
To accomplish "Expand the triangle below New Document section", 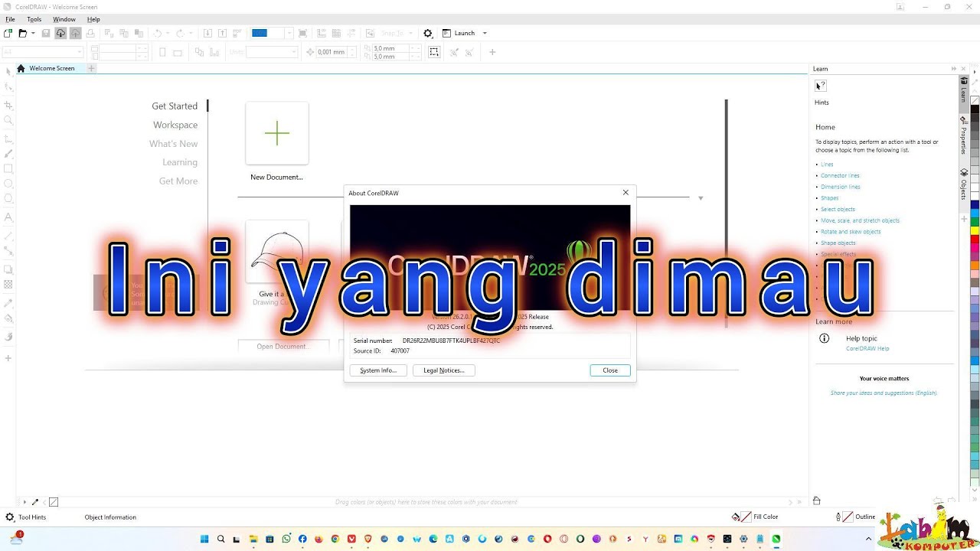I will [x=701, y=198].
